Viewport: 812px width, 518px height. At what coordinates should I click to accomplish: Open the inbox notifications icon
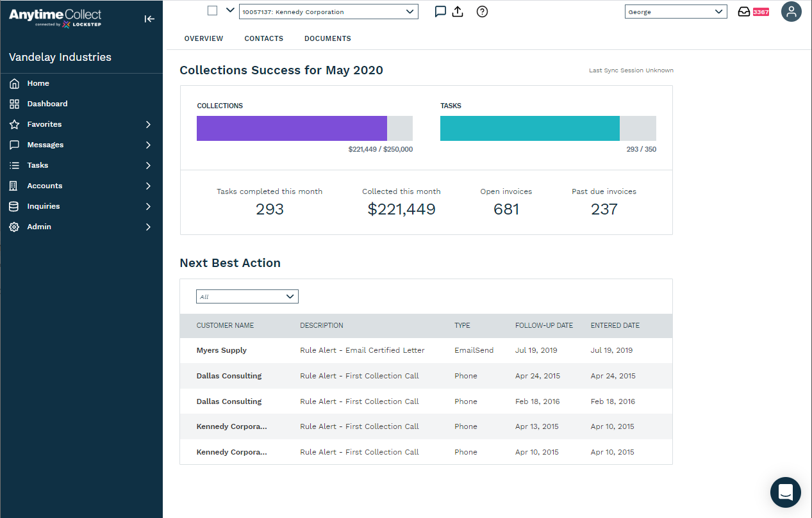(744, 12)
